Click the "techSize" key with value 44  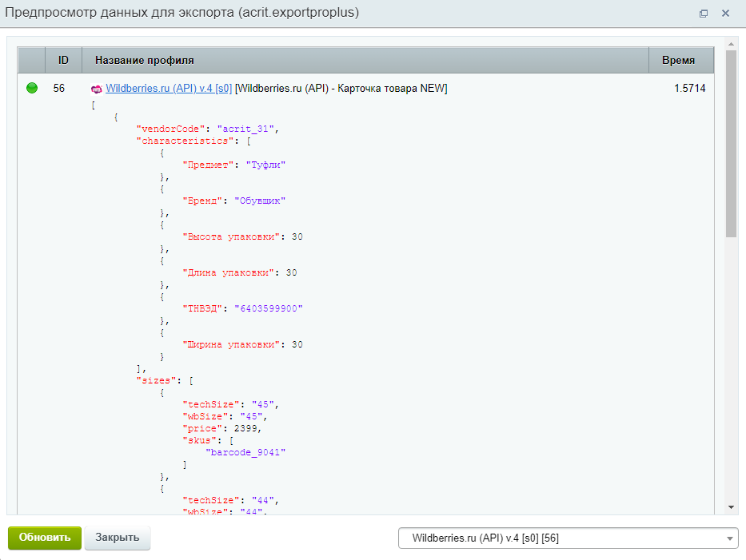[x=211, y=500]
